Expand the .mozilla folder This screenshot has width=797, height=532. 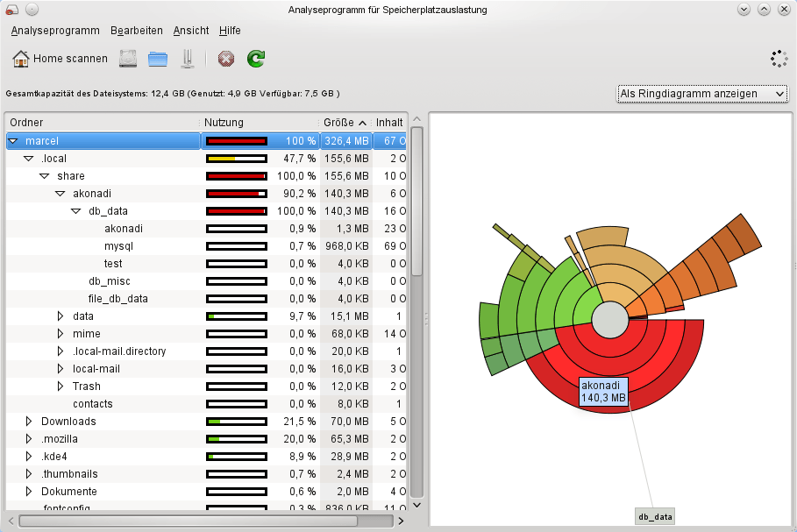coord(29,439)
